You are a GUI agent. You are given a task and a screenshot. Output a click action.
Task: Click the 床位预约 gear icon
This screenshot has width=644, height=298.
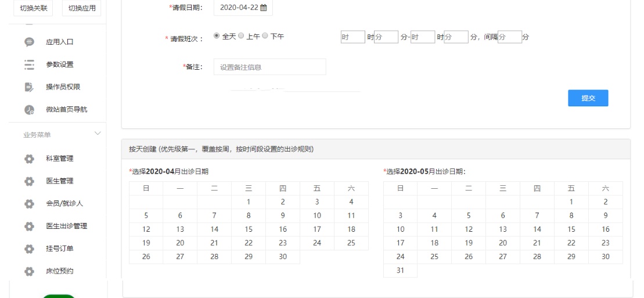pos(29,271)
